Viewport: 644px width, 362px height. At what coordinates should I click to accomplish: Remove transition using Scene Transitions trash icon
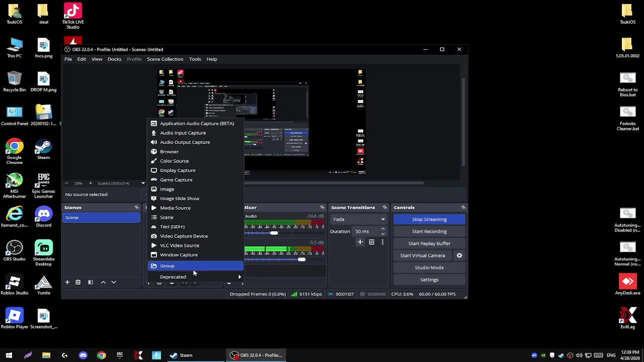click(371, 242)
